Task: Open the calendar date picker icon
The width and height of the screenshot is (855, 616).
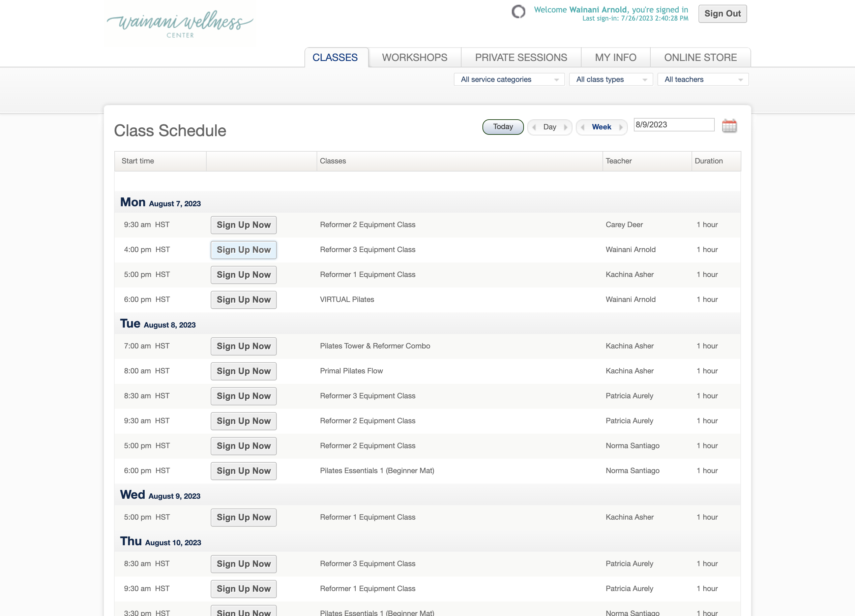Action: pos(729,126)
